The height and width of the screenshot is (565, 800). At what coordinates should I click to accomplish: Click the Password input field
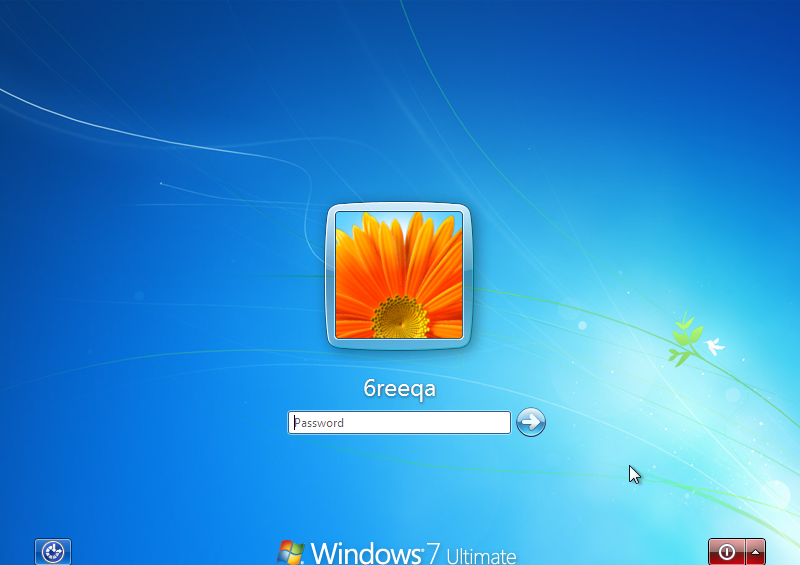tap(399, 423)
